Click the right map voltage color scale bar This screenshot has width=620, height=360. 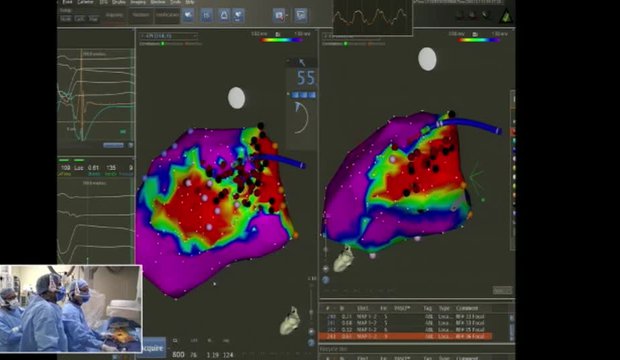[479, 40]
